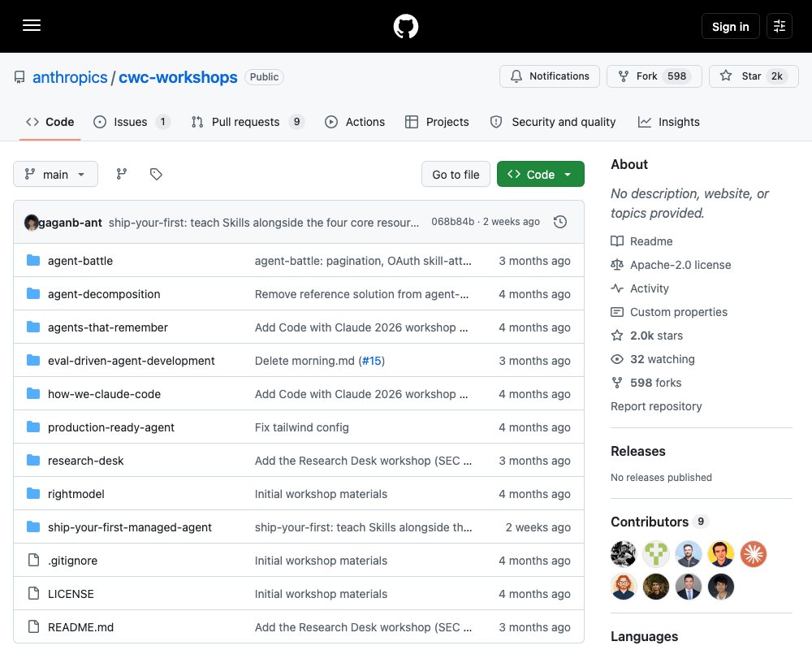The width and height of the screenshot is (812, 650).
Task: Open the agent-decomposition folder
Action: [104, 294]
